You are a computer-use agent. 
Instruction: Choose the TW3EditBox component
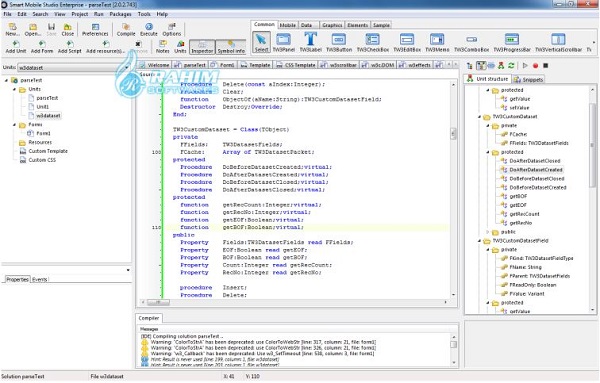coord(407,42)
